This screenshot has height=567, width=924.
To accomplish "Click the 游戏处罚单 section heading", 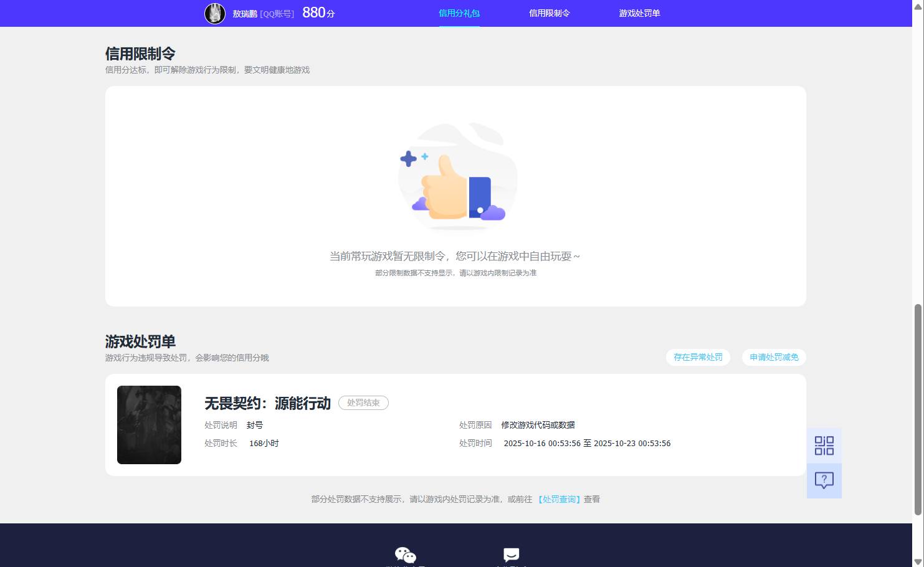I will pyautogui.click(x=140, y=341).
